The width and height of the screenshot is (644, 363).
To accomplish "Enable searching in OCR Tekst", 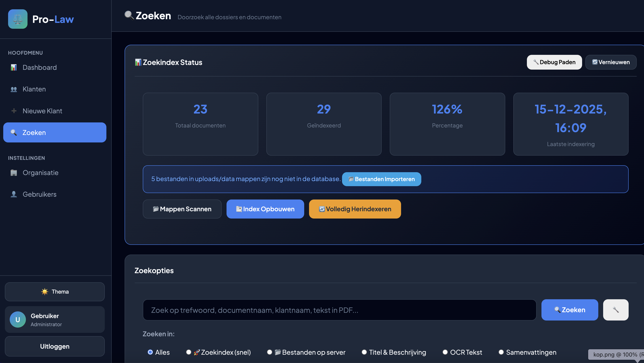I will (x=445, y=352).
